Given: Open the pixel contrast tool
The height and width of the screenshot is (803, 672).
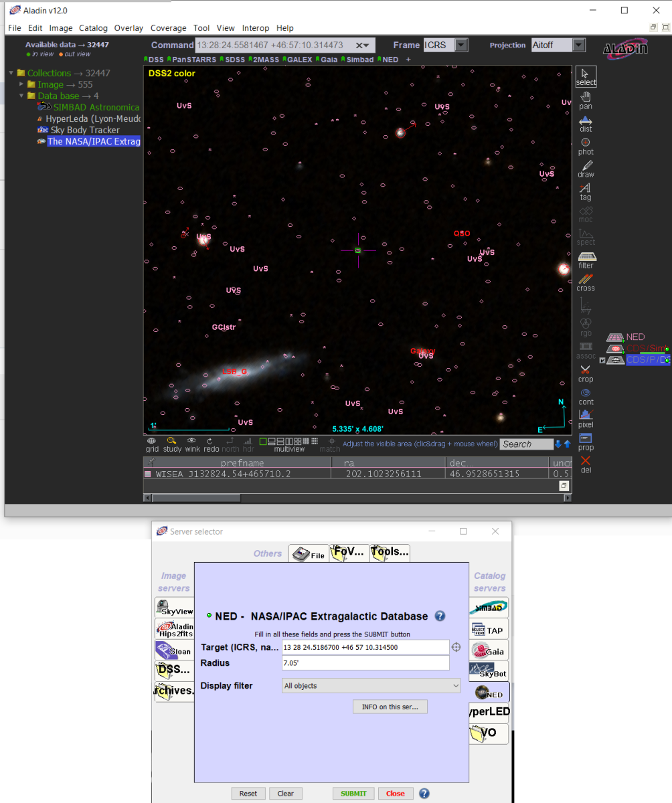Looking at the screenshot, I should tap(586, 419).
